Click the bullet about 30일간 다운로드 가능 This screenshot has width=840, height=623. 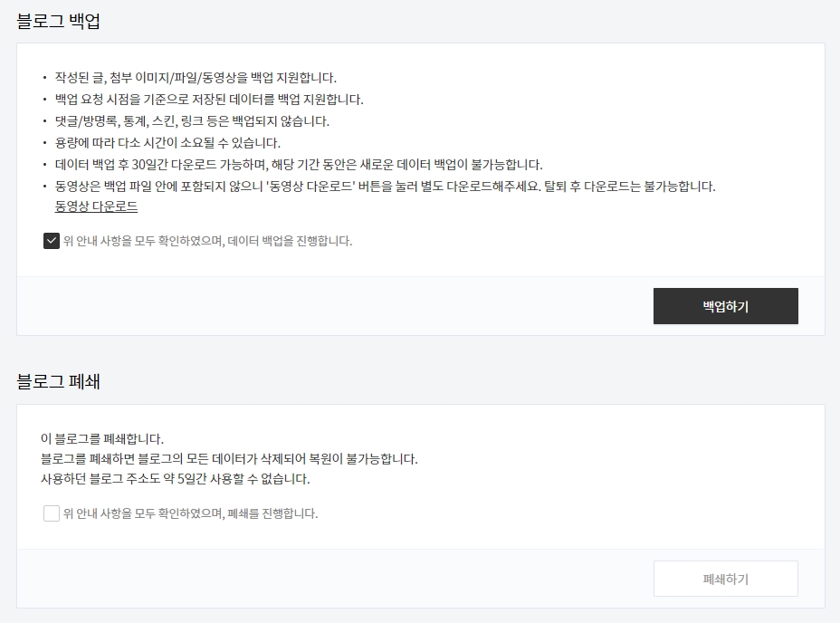(299, 165)
